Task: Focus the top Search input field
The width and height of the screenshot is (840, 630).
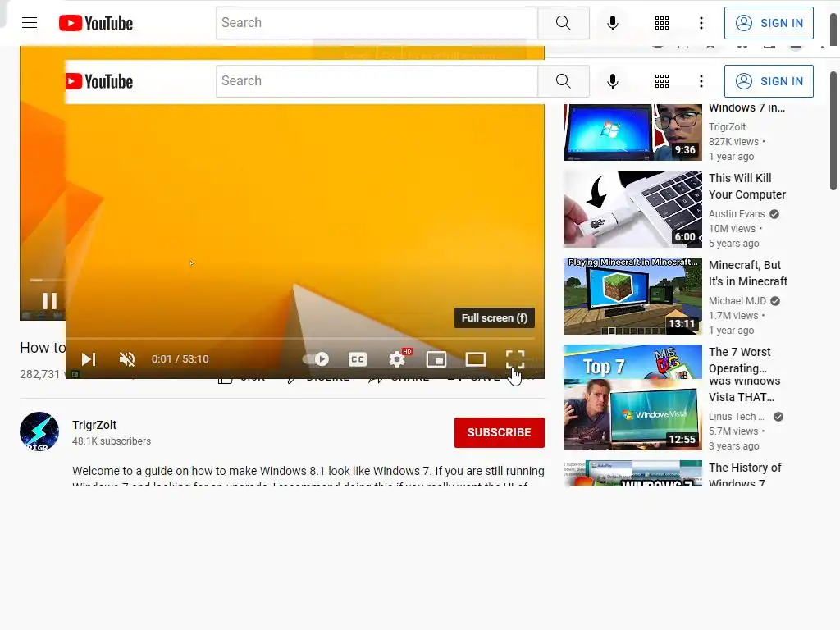Action: 377,23
